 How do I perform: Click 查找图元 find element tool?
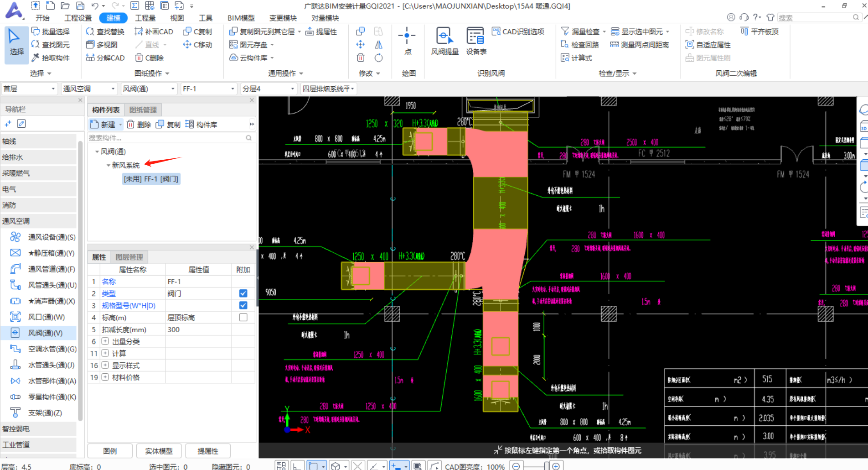coord(51,45)
